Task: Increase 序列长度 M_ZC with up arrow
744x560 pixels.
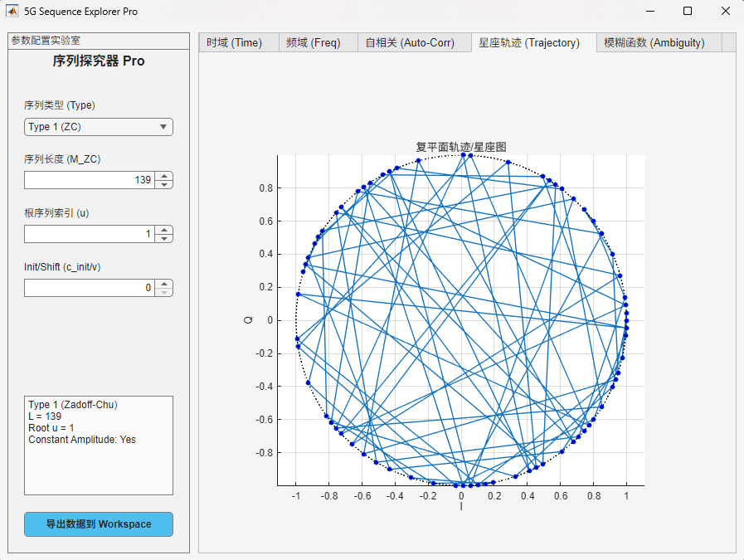Action: (x=164, y=176)
